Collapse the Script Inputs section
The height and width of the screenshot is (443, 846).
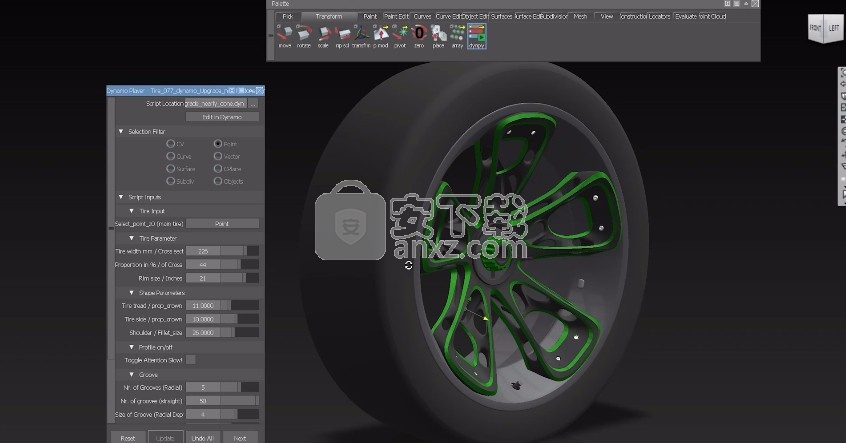(x=121, y=197)
